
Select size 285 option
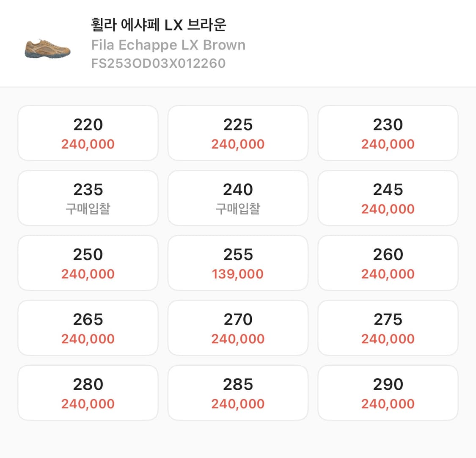(238, 392)
